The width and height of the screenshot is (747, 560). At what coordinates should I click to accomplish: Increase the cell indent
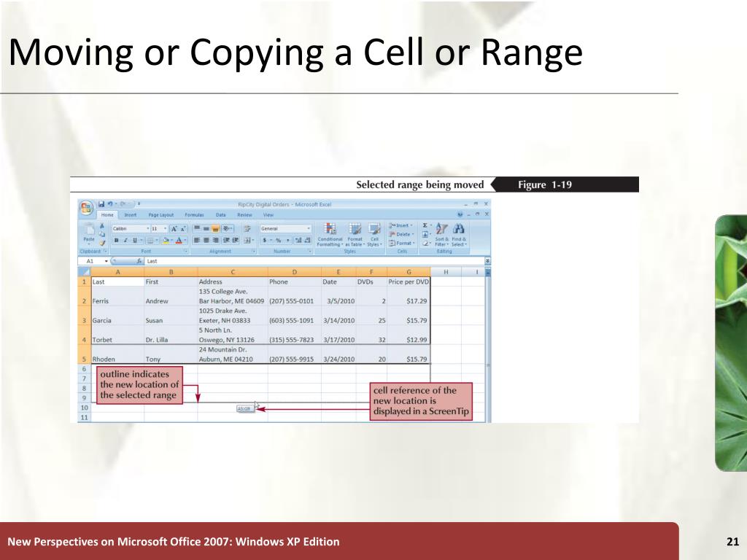pos(235,241)
